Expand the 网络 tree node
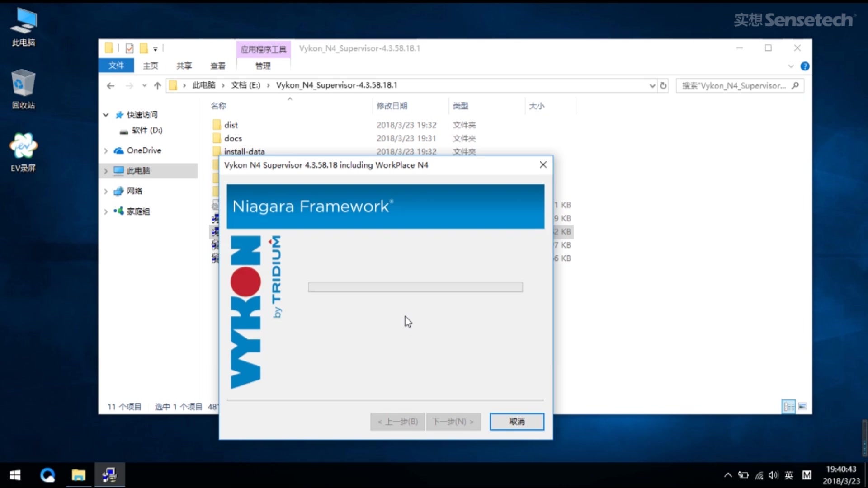 [x=106, y=191]
